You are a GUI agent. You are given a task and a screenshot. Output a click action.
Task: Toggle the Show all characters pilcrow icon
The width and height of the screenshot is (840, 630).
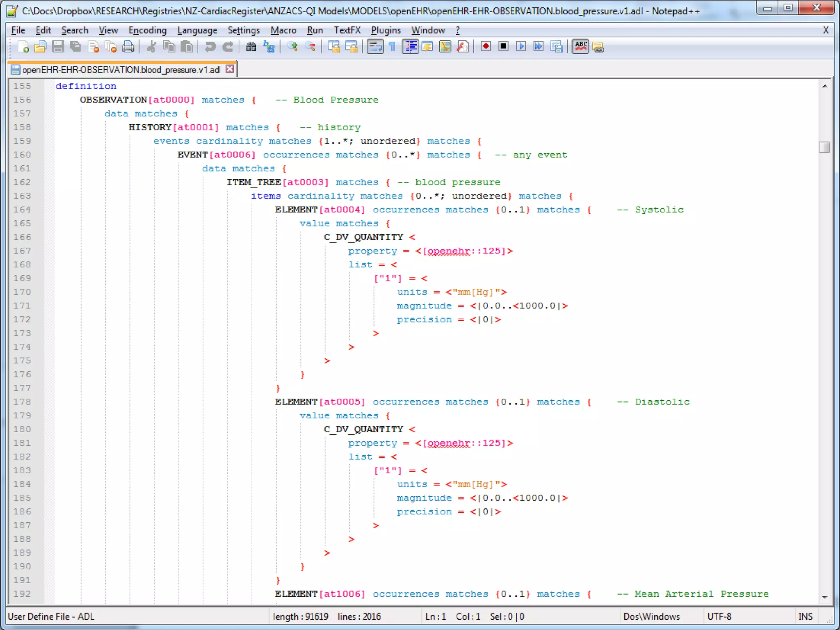(x=392, y=47)
